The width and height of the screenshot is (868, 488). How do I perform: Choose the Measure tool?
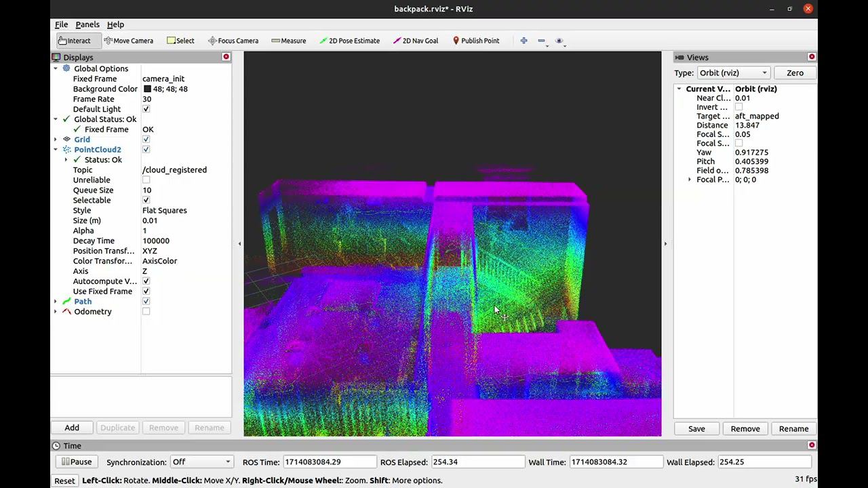tap(288, 41)
